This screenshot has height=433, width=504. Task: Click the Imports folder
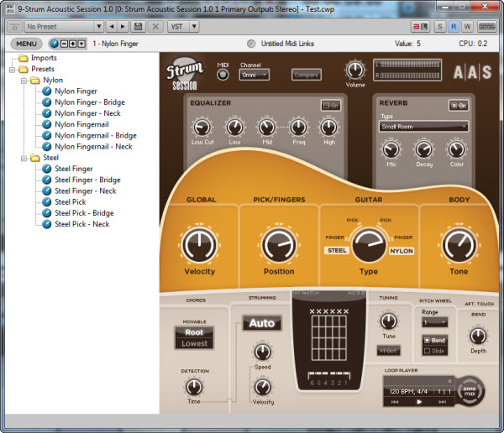(x=44, y=58)
